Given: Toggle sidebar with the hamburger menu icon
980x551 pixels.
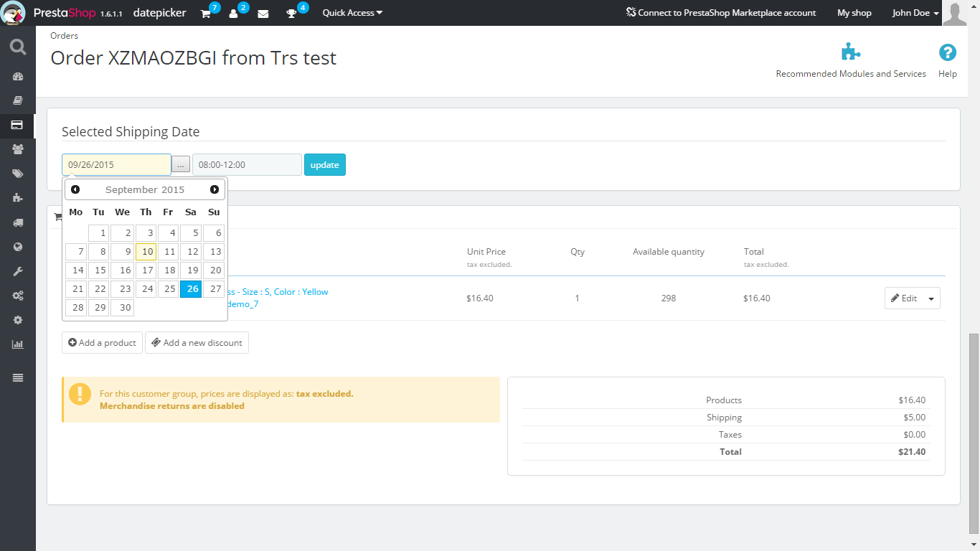Looking at the screenshot, I should pyautogui.click(x=18, y=378).
